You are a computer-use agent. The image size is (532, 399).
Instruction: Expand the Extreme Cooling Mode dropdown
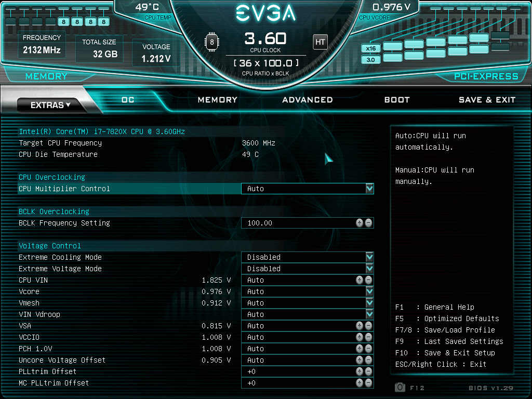308,257
